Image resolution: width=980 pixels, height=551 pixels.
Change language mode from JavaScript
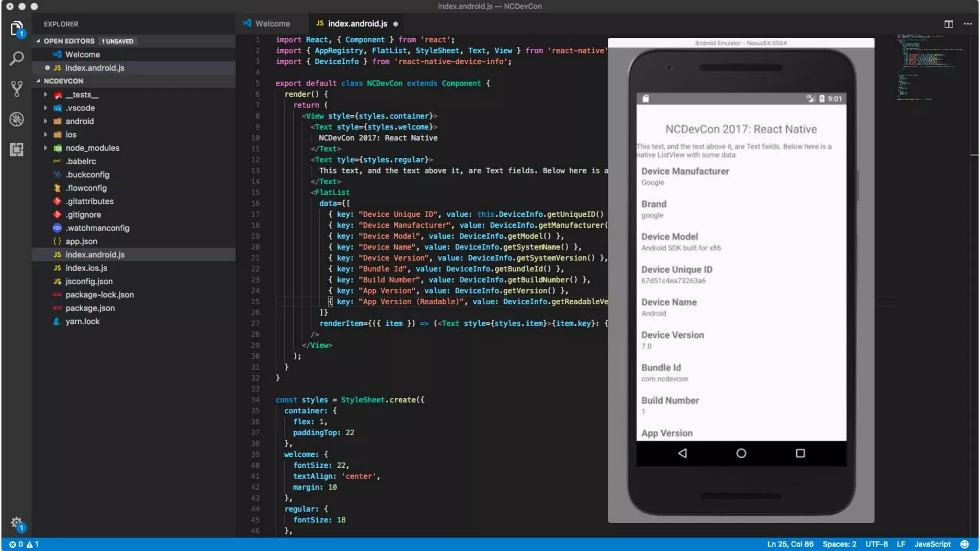pyautogui.click(x=932, y=544)
